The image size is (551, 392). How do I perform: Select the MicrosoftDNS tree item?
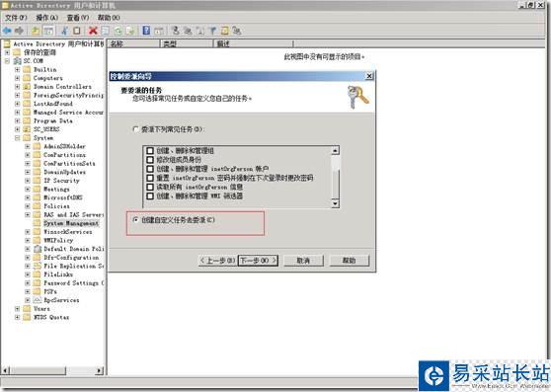(63, 197)
